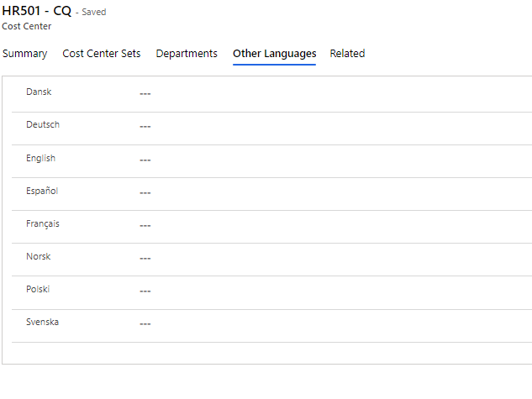Select the Svenska field label
The height and width of the screenshot is (399, 532).
(42, 322)
